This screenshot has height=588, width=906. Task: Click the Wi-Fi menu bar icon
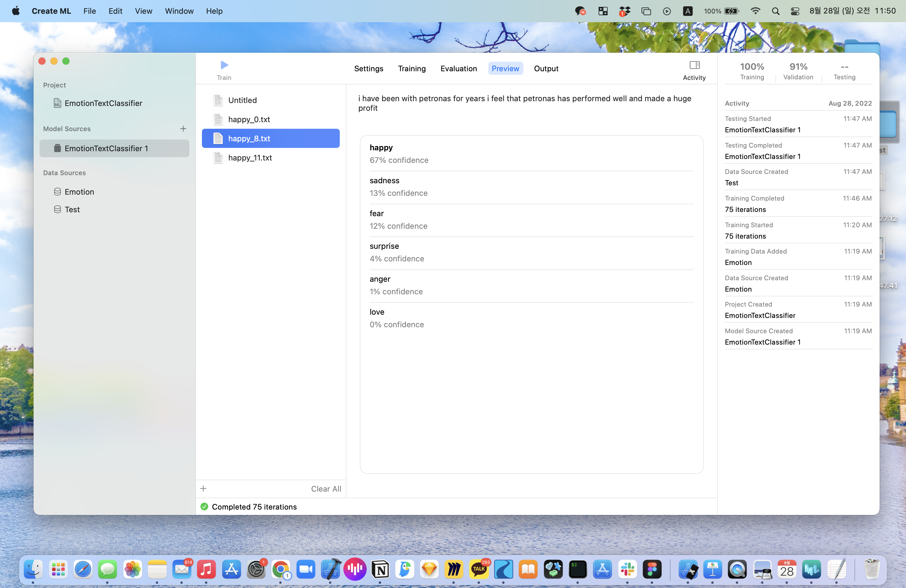click(x=755, y=11)
